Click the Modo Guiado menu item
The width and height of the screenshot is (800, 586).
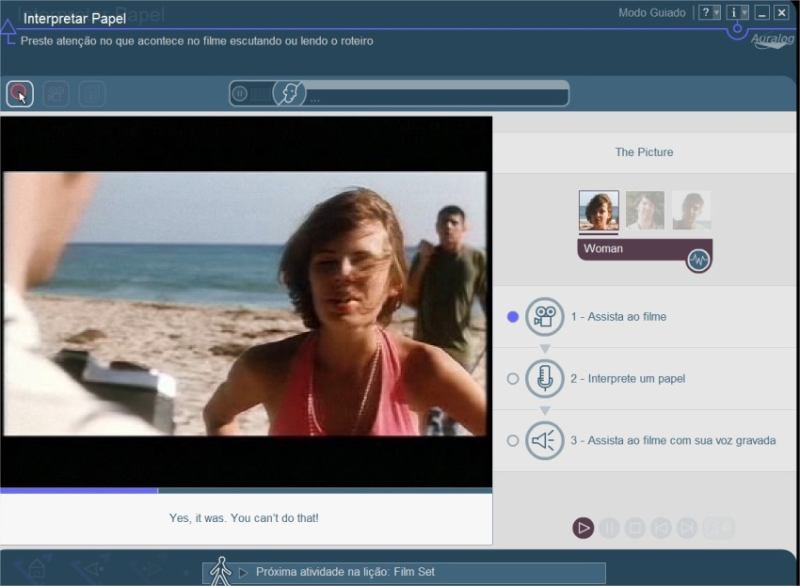[652, 13]
